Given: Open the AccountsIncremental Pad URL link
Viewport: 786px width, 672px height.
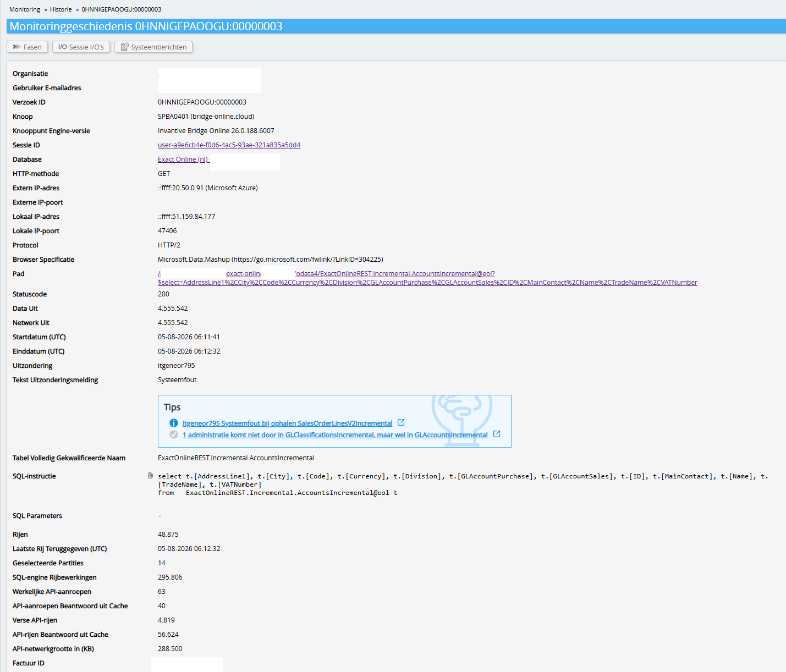Looking at the screenshot, I should point(427,278).
